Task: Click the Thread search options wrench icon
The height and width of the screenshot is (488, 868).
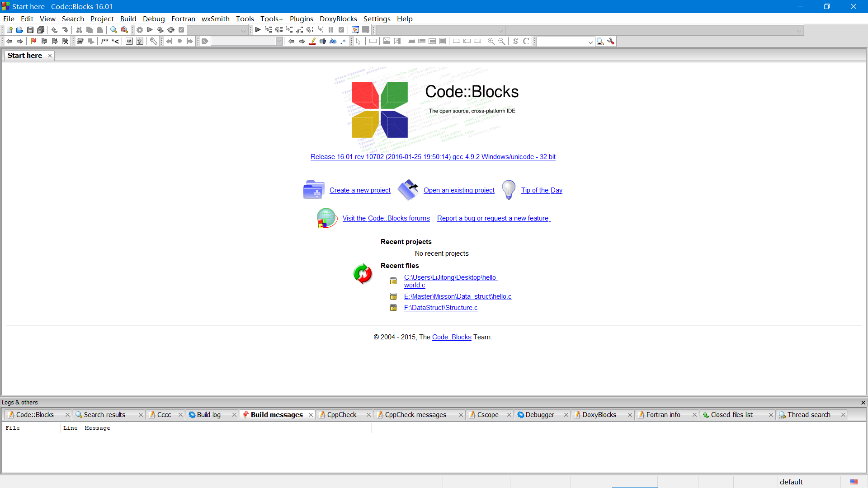Action: click(611, 41)
